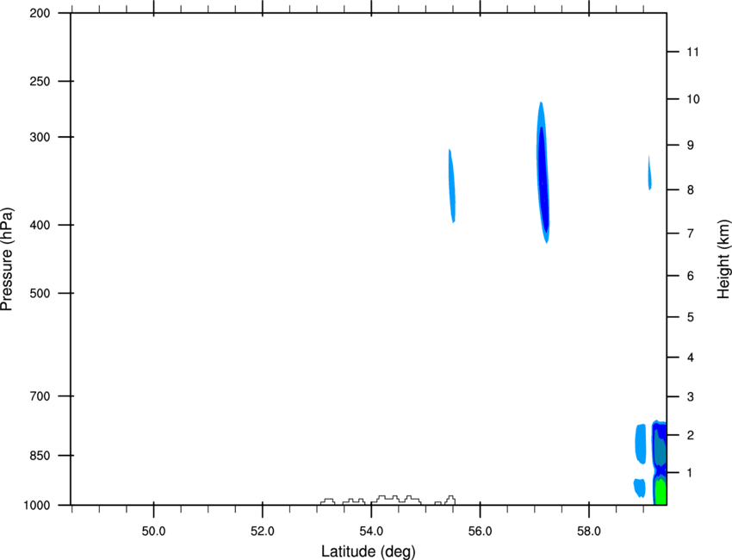Click the 4 km height tick label
This screenshot has height=560, width=732.
(691, 358)
